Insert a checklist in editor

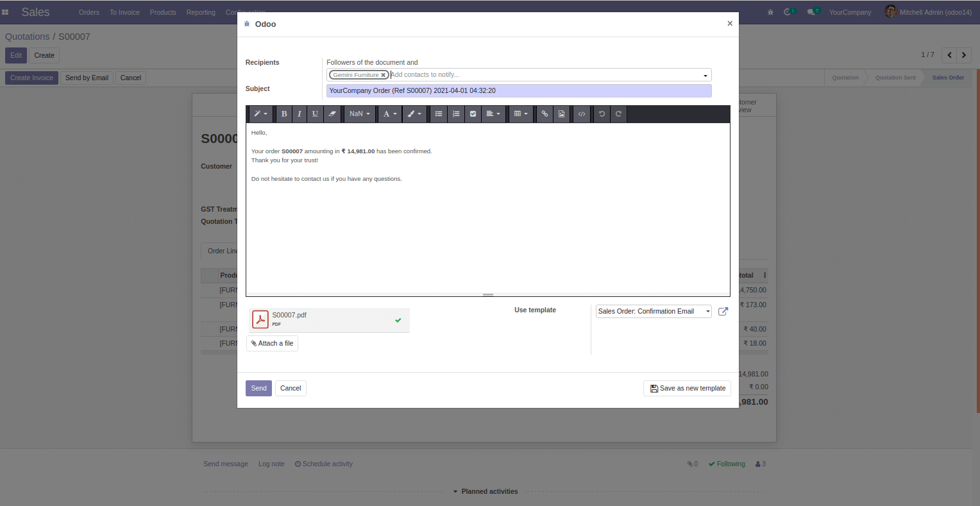pos(473,114)
